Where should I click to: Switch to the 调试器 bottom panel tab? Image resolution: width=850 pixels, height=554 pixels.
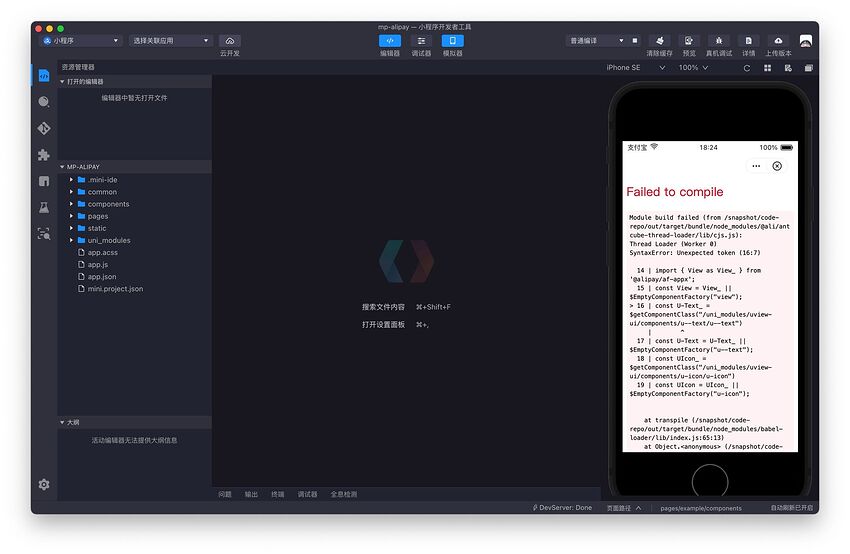click(307, 494)
